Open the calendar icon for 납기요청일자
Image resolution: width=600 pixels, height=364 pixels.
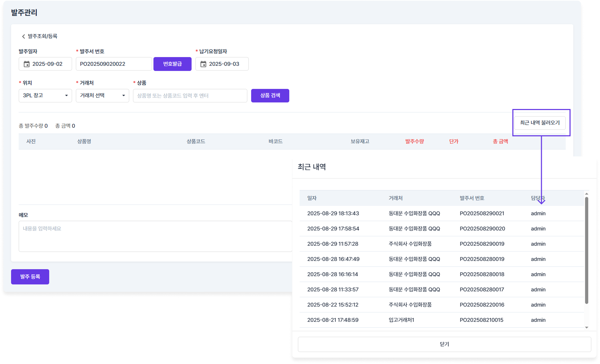pyautogui.click(x=203, y=64)
